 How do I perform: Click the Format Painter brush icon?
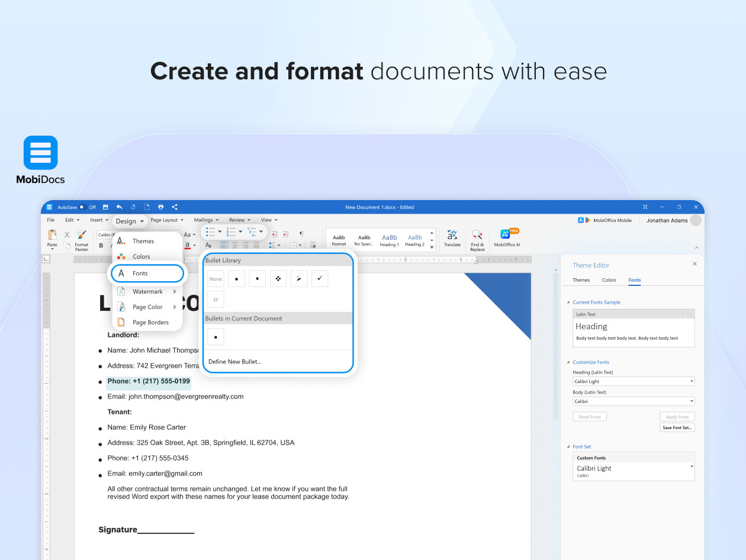point(82,235)
